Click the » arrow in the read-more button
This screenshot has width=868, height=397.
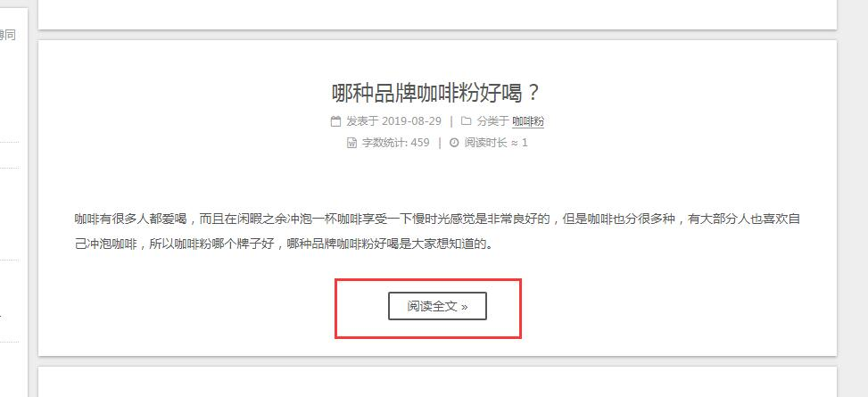tap(464, 307)
